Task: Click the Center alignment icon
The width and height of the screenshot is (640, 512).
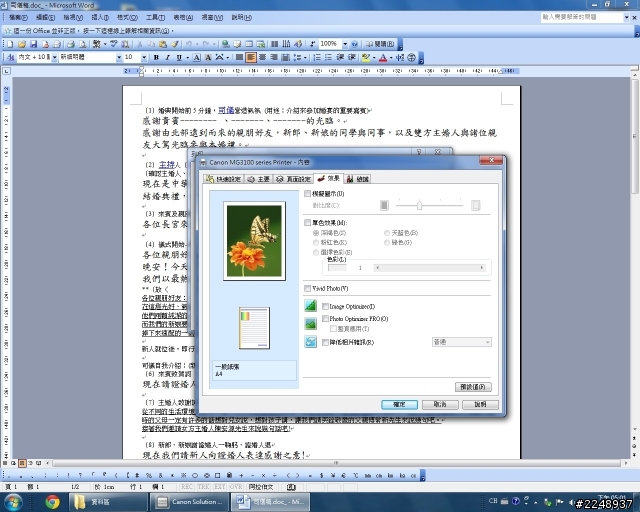Action: click(x=262, y=58)
